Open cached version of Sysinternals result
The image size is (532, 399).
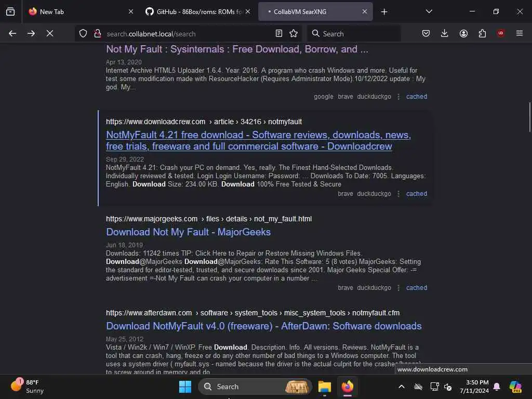pos(417,96)
